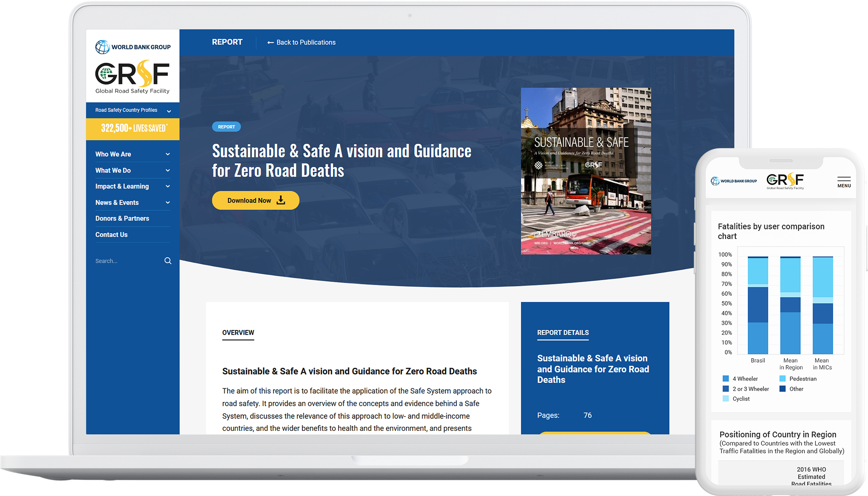This screenshot has width=868, height=496.
Task: Click the Fatalities by user comparison chart title
Action: pos(771,231)
